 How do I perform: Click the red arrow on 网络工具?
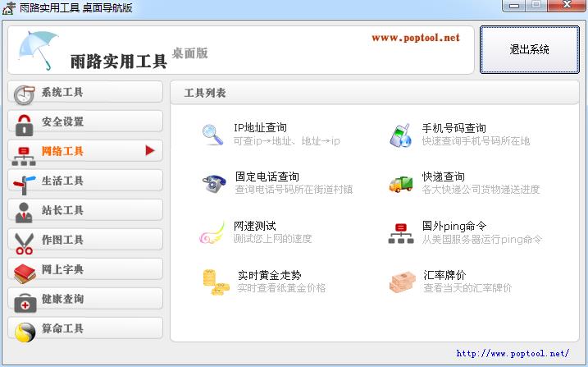coord(150,150)
